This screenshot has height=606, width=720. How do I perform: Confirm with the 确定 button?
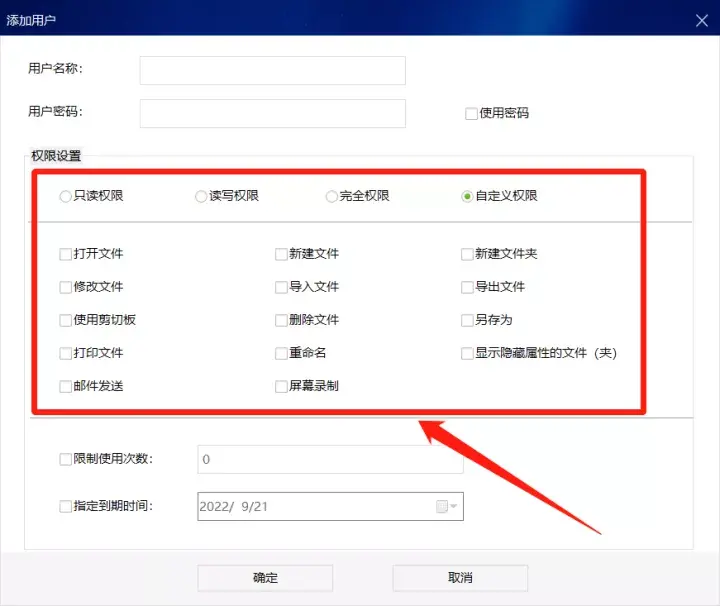pos(265,578)
